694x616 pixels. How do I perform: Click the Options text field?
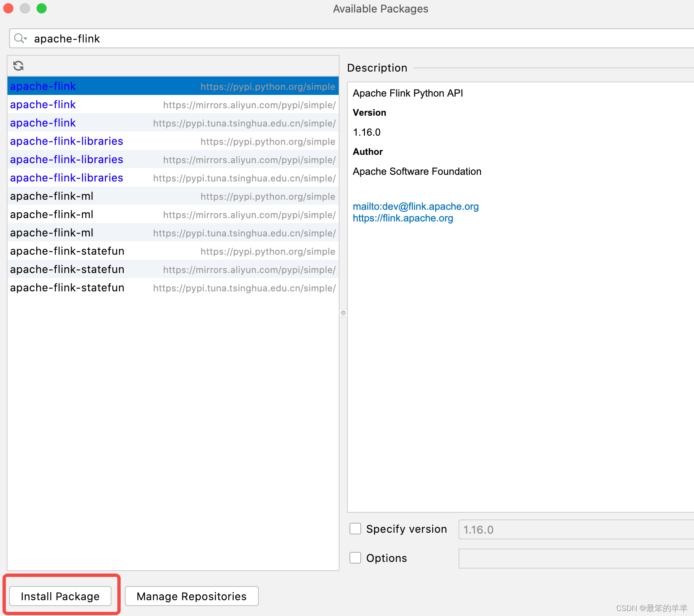click(576, 559)
